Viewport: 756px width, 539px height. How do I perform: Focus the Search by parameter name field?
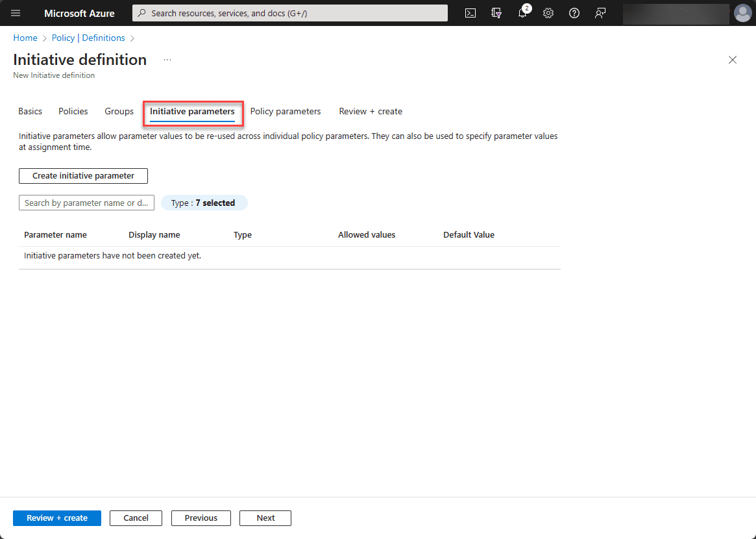[x=86, y=203]
